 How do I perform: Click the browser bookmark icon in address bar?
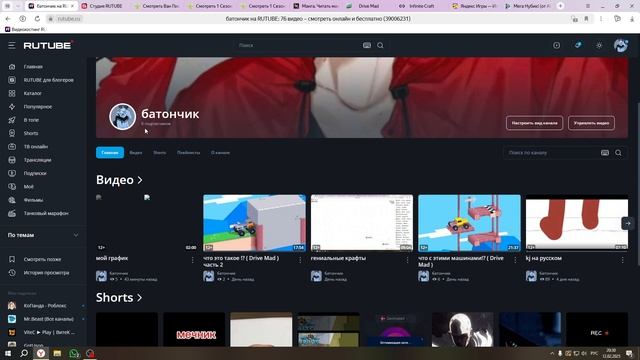586,19
